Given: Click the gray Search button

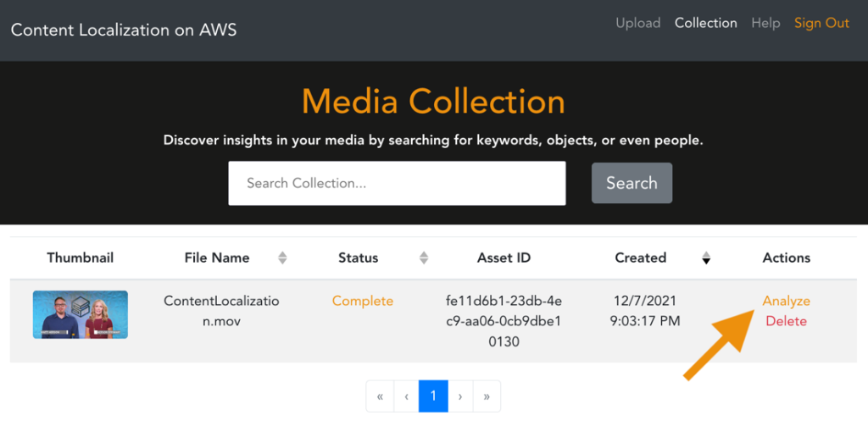Looking at the screenshot, I should click(632, 183).
